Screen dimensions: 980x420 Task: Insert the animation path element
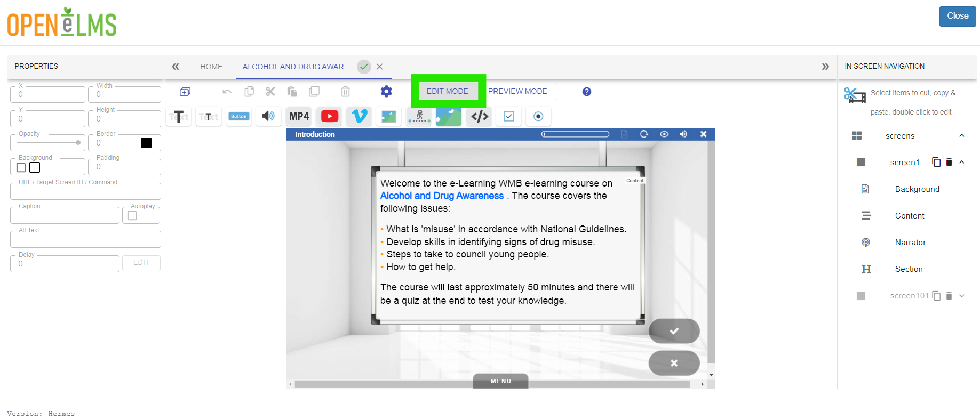tap(419, 116)
